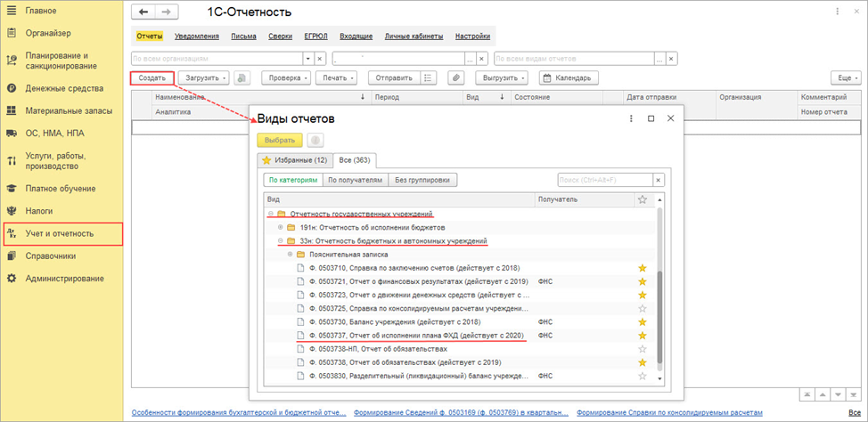
Task: Click the ОС, НМА, НПА truck icon
Action: pos(11,133)
